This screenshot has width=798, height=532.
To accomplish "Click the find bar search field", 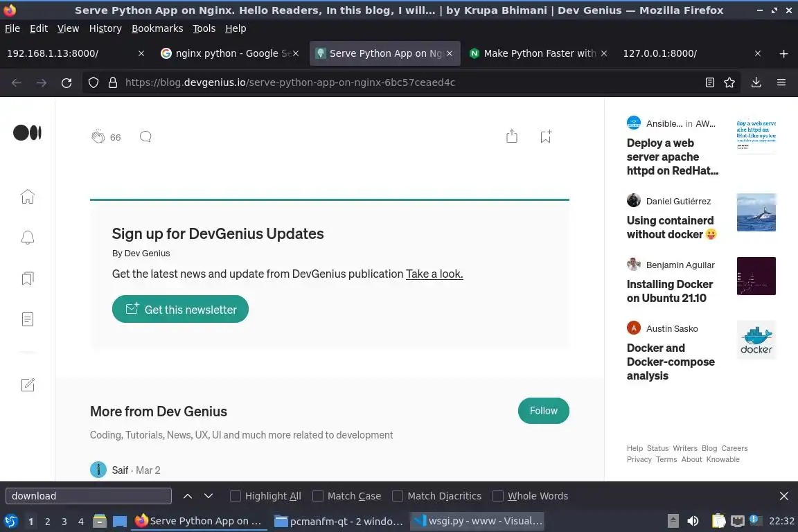I will click(89, 496).
